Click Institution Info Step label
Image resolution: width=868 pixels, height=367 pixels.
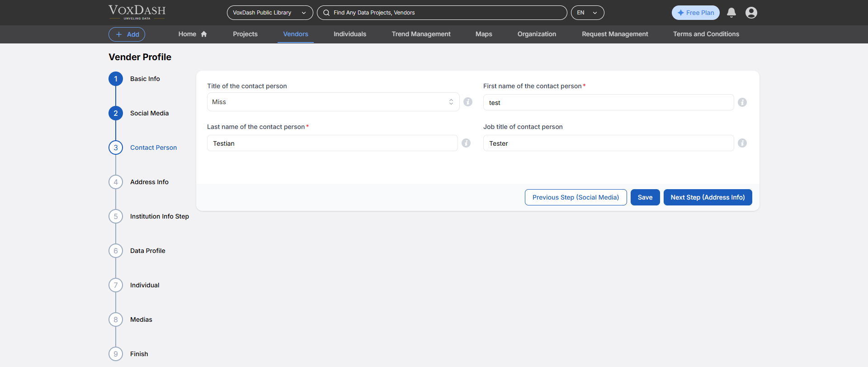tap(160, 216)
